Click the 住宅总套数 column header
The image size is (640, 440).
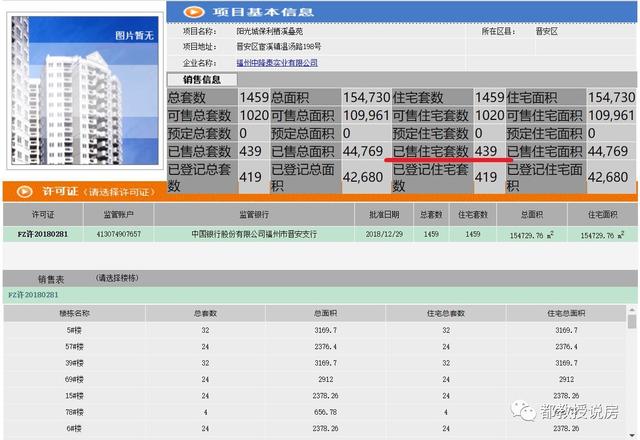(446, 313)
